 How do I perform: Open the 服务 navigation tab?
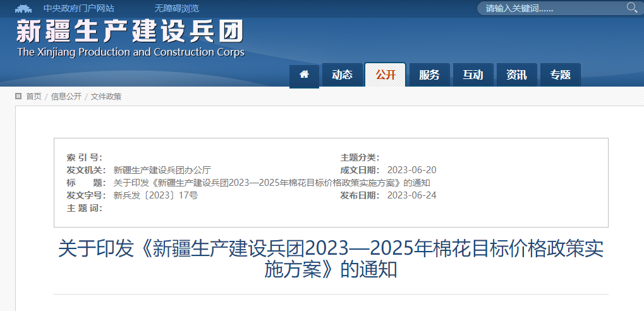(x=429, y=75)
